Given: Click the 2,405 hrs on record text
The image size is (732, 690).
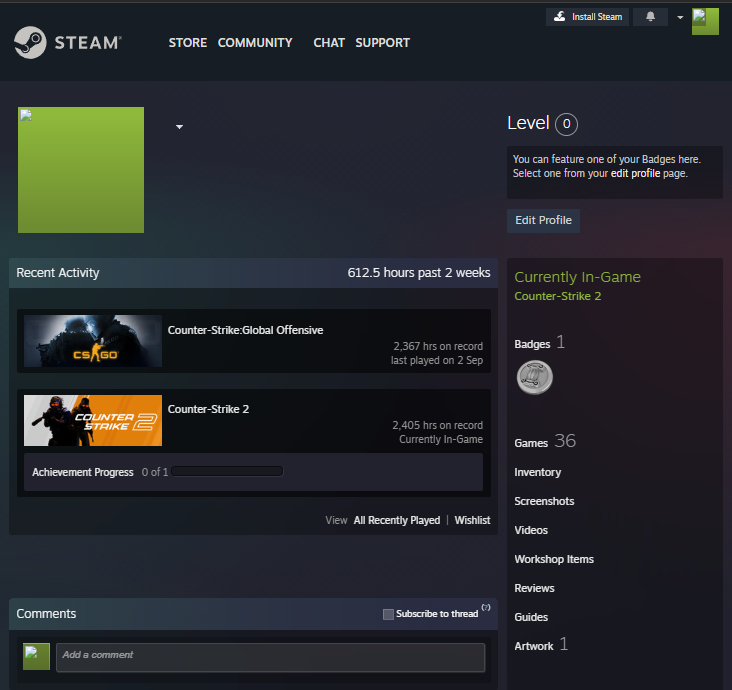Looking at the screenshot, I should tap(437, 425).
